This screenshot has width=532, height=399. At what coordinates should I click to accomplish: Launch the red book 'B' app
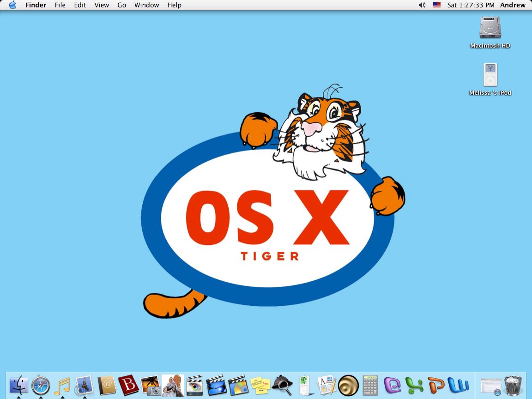coord(128,386)
